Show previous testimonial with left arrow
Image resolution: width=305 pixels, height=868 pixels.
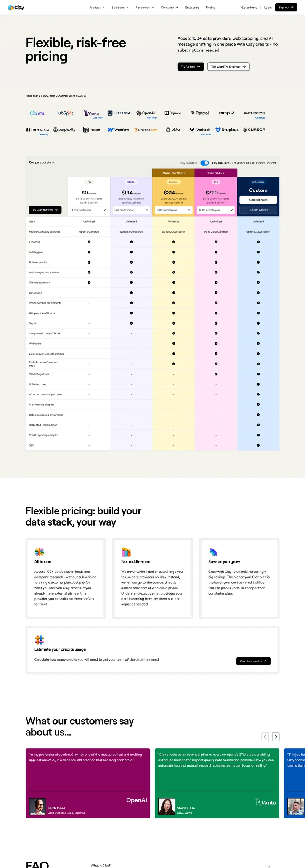(x=265, y=737)
